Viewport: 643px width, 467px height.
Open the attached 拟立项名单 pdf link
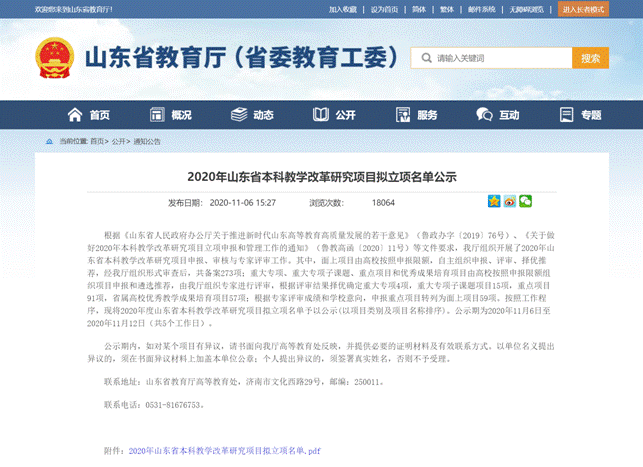click(224, 452)
